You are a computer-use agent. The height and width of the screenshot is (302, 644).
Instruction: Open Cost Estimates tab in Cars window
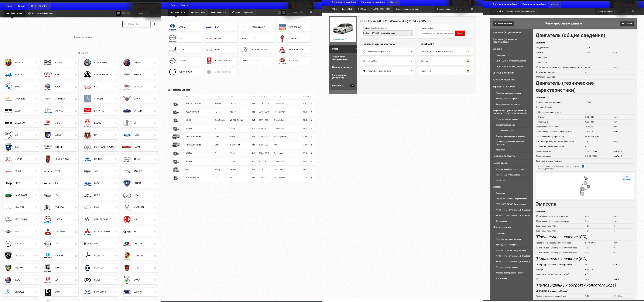click(39, 6)
